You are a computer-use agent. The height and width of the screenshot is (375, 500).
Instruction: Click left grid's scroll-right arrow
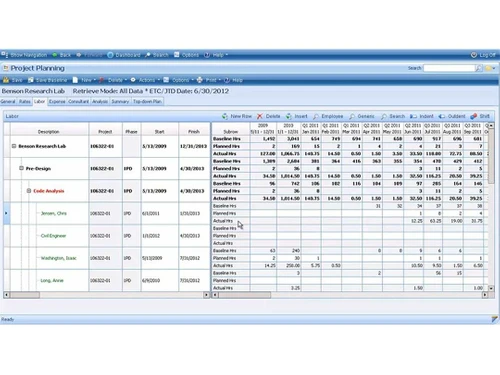(206, 295)
